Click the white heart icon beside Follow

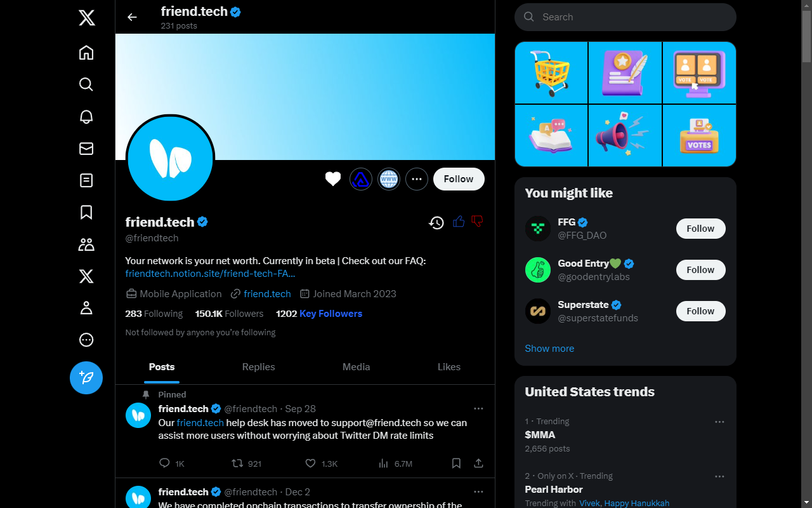[x=333, y=179]
